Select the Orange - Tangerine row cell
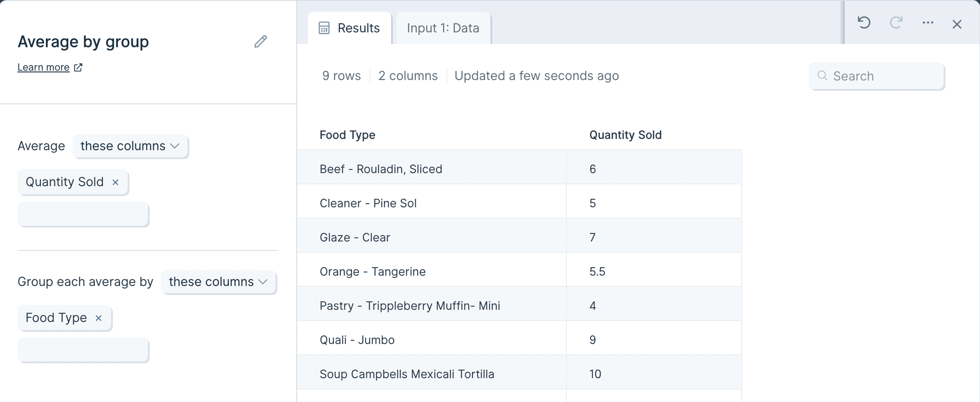 (372, 272)
